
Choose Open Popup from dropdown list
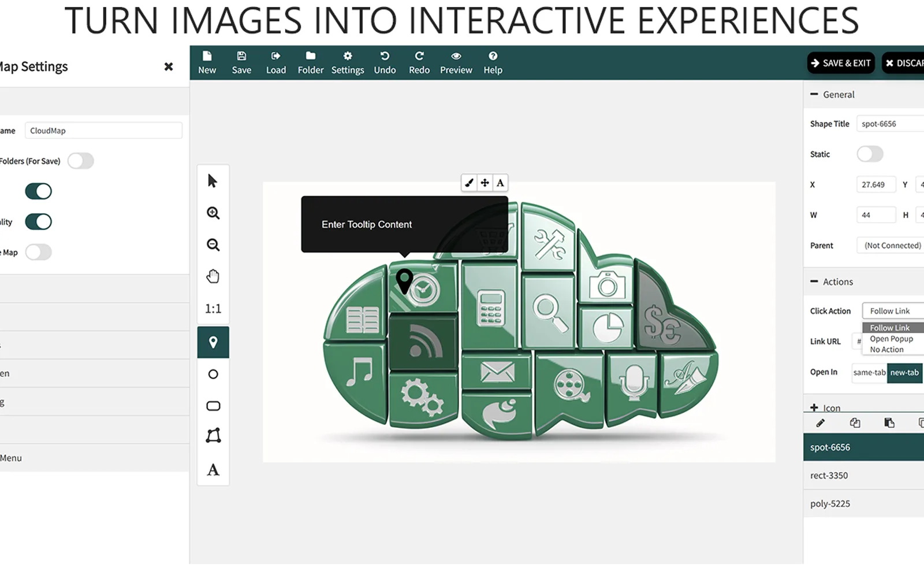[x=892, y=339]
